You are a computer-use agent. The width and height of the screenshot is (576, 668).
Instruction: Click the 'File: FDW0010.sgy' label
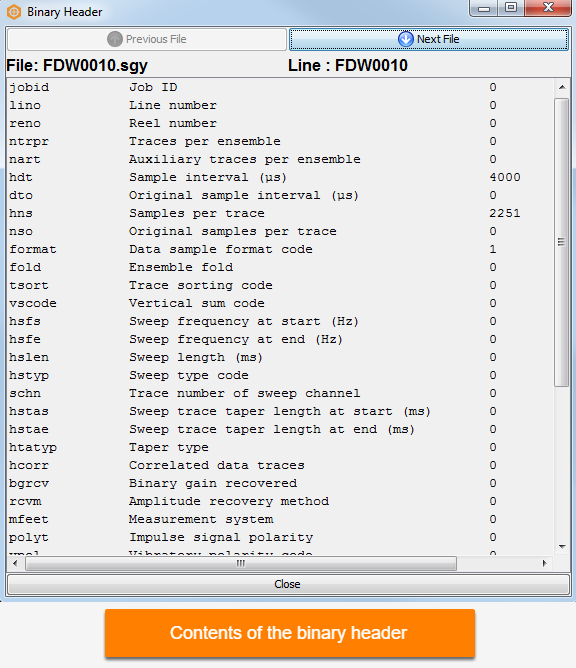(x=77, y=66)
